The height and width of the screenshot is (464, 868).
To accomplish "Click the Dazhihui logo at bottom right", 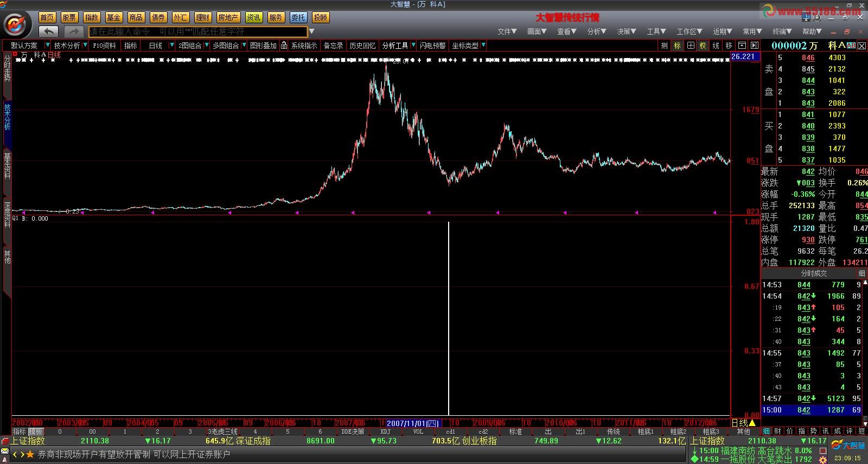I will coord(849,445).
